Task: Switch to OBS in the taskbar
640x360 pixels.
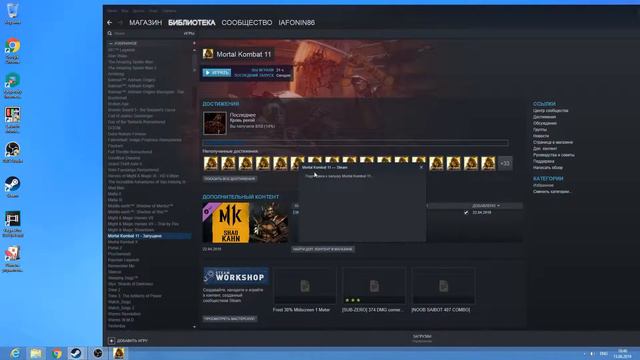Action: 98,353
